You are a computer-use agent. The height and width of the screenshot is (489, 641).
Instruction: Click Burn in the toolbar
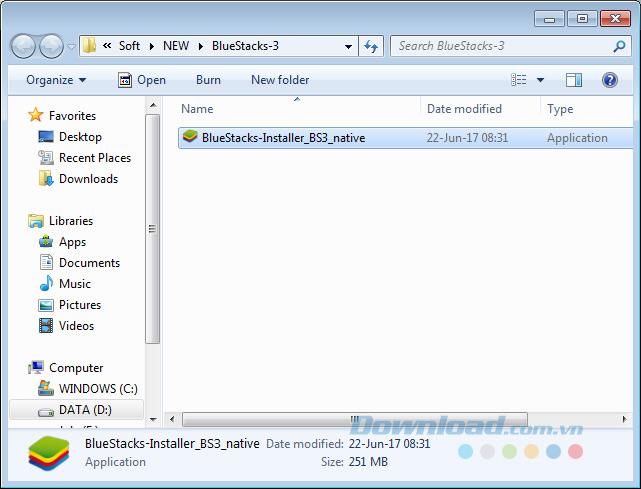pyautogui.click(x=208, y=80)
